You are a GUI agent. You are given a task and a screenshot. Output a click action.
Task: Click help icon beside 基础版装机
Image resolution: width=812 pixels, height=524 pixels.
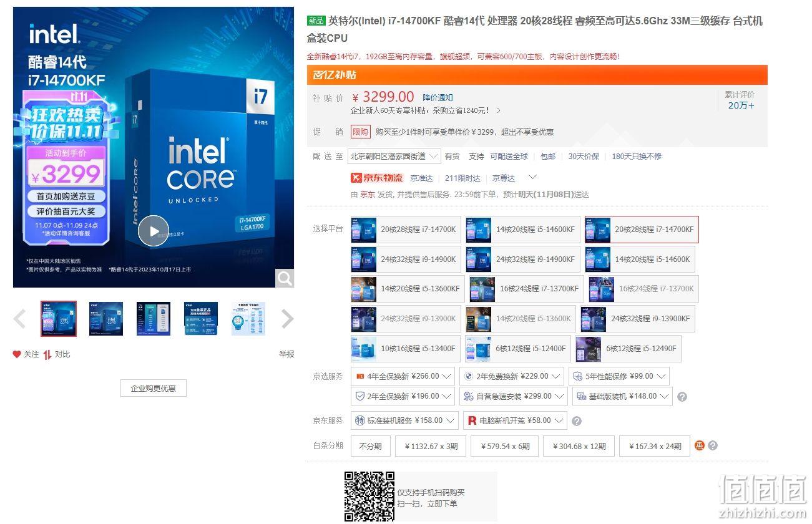coord(682,397)
